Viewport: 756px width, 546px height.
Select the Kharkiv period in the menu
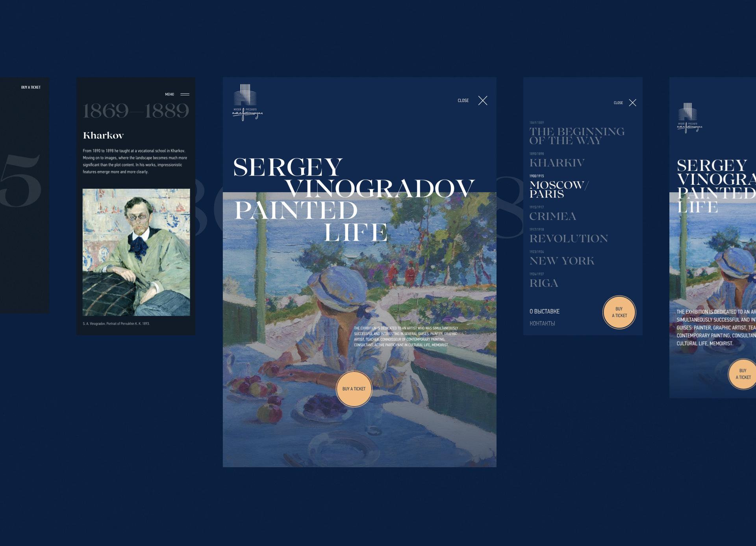[x=557, y=163]
